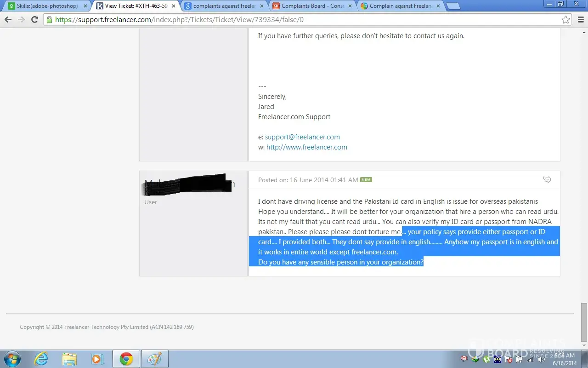
Task: Click the taskbar clock showing 8:56 AM
Action: point(565,359)
